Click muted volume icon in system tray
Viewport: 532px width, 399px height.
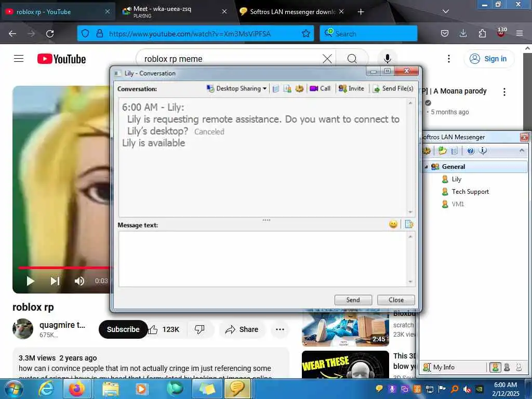pyautogui.click(x=467, y=389)
